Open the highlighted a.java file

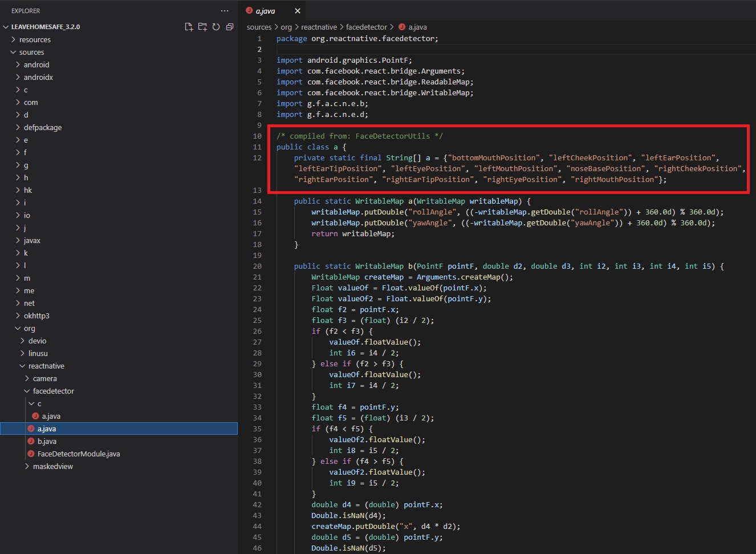tap(119, 428)
